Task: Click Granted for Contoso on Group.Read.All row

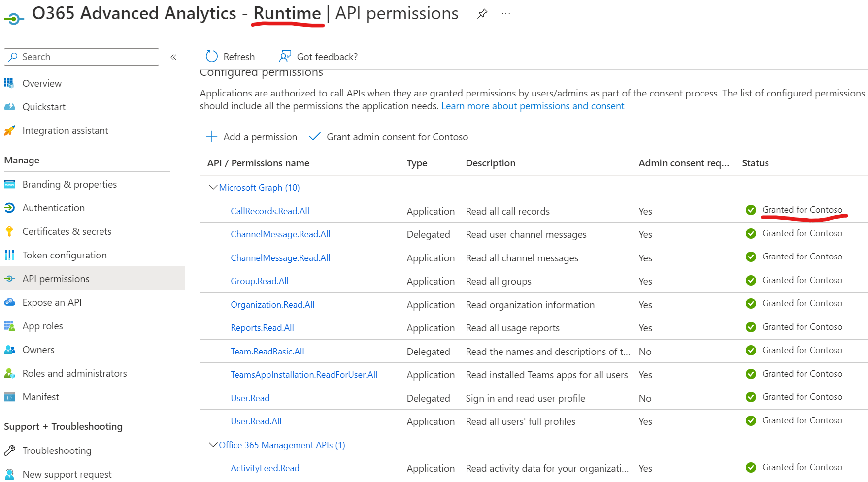Action: coord(802,280)
